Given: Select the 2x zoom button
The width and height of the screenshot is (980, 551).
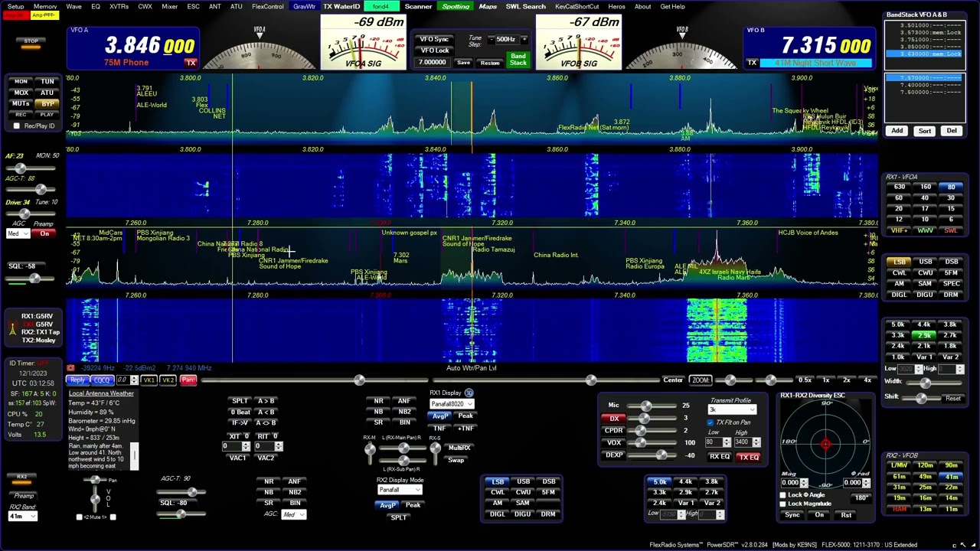Looking at the screenshot, I should pos(846,380).
